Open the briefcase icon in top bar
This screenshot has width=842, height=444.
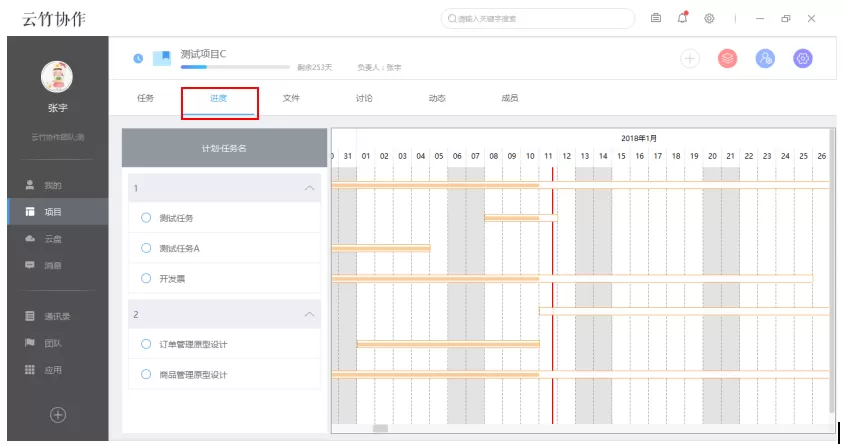tap(656, 18)
